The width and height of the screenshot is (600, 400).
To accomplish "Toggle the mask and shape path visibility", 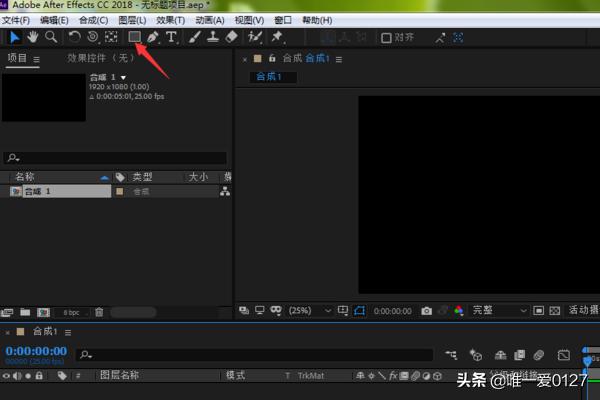I will (x=360, y=311).
